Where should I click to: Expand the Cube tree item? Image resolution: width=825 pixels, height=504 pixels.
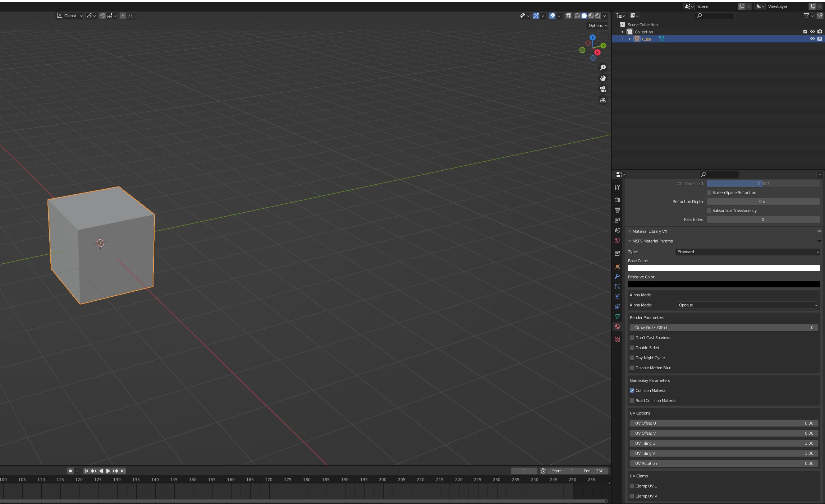click(630, 39)
